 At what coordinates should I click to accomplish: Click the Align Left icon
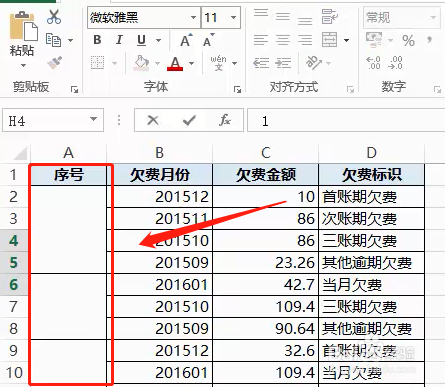point(261,40)
